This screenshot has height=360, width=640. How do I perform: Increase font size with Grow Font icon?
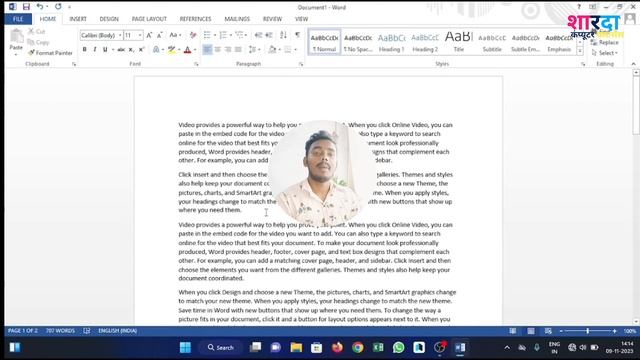[149, 35]
